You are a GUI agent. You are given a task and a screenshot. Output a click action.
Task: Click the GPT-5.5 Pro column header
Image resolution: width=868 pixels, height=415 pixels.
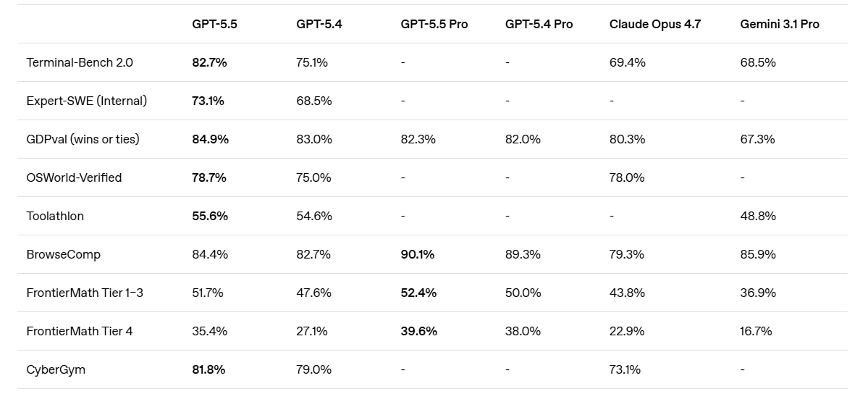pos(434,24)
